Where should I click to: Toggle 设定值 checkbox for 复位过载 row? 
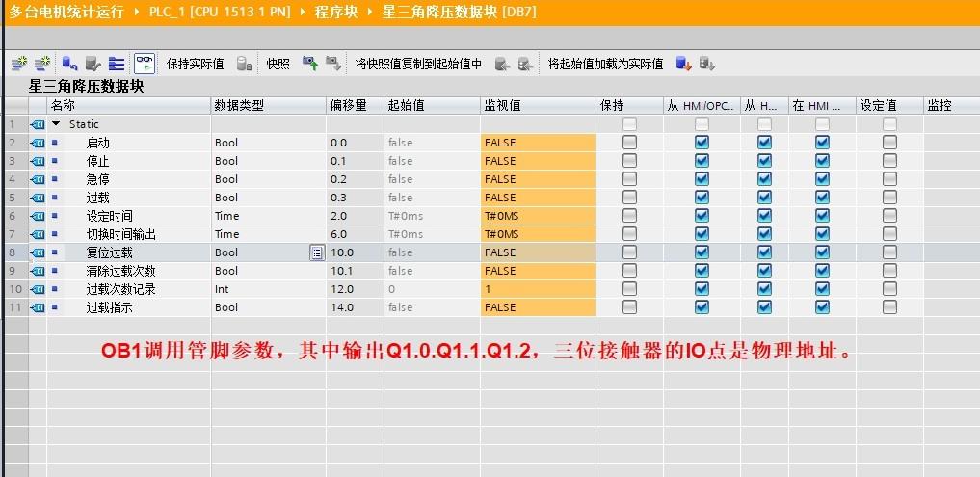click(889, 252)
